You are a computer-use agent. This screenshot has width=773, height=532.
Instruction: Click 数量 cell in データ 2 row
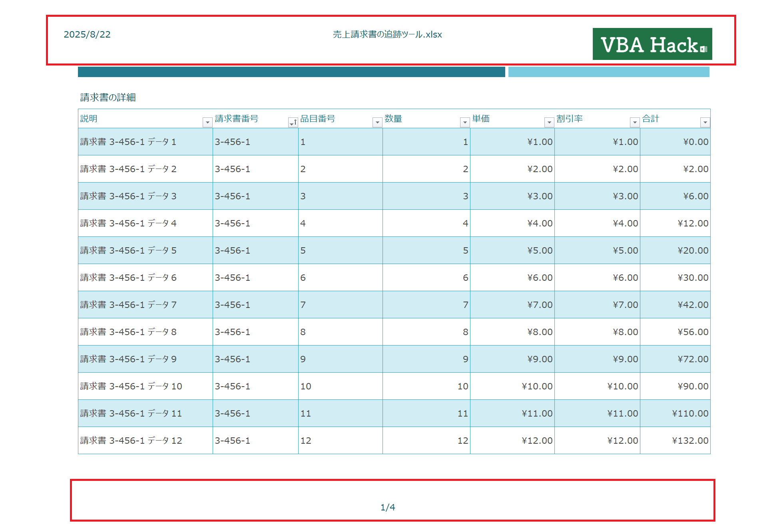(426, 169)
